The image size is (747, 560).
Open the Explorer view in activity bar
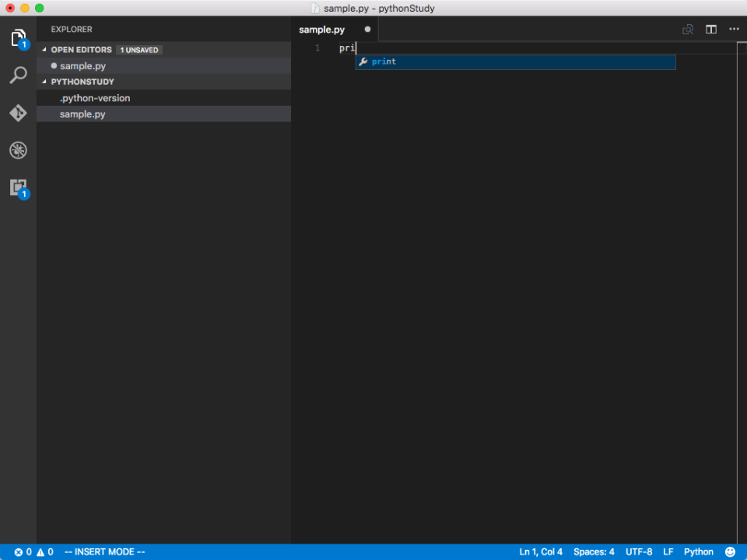coord(19,38)
